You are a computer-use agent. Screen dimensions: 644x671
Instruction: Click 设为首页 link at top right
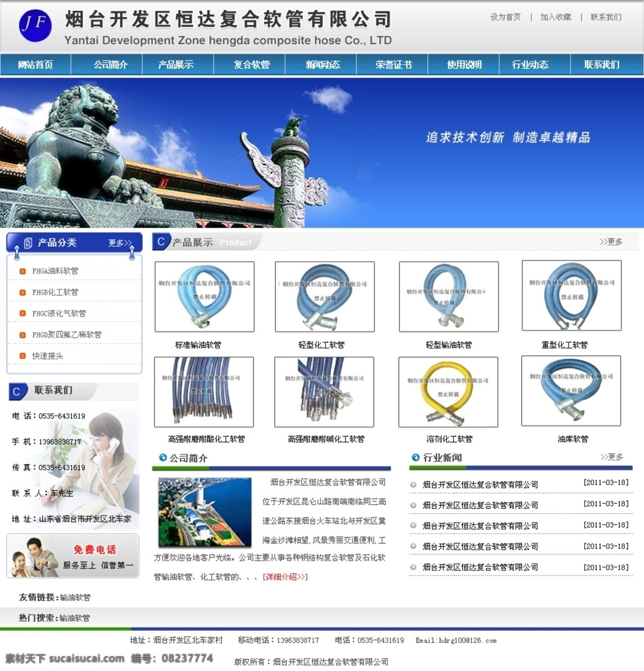(x=505, y=17)
